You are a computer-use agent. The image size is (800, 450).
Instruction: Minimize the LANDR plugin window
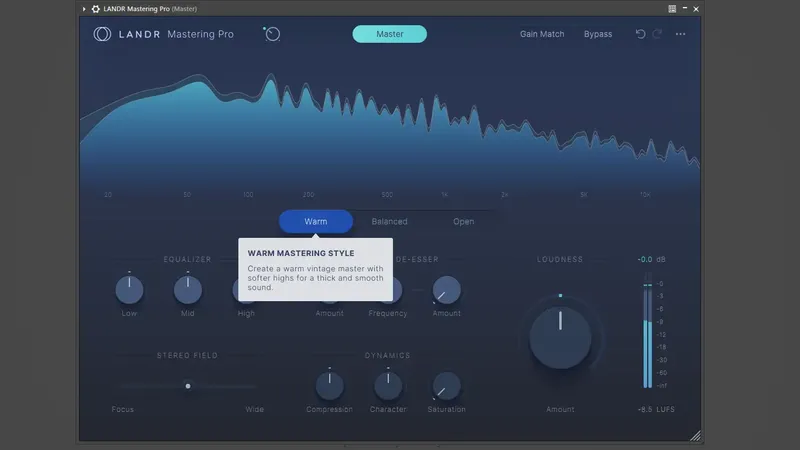[x=685, y=8]
